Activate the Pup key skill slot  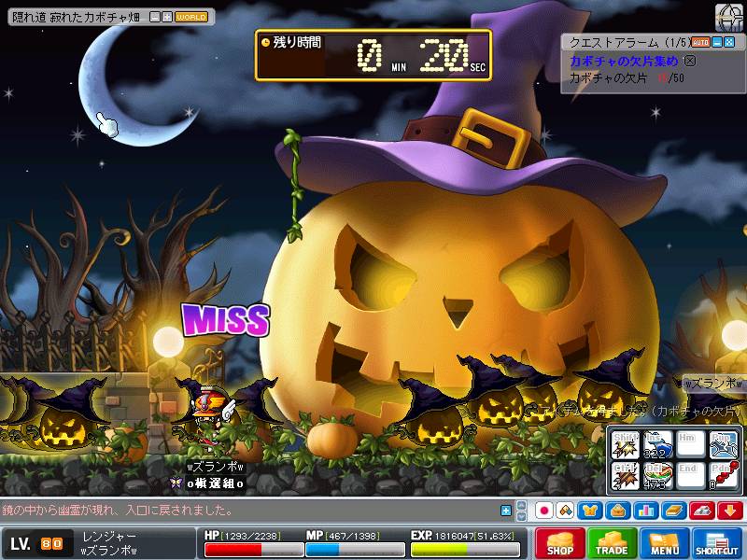(723, 445)
